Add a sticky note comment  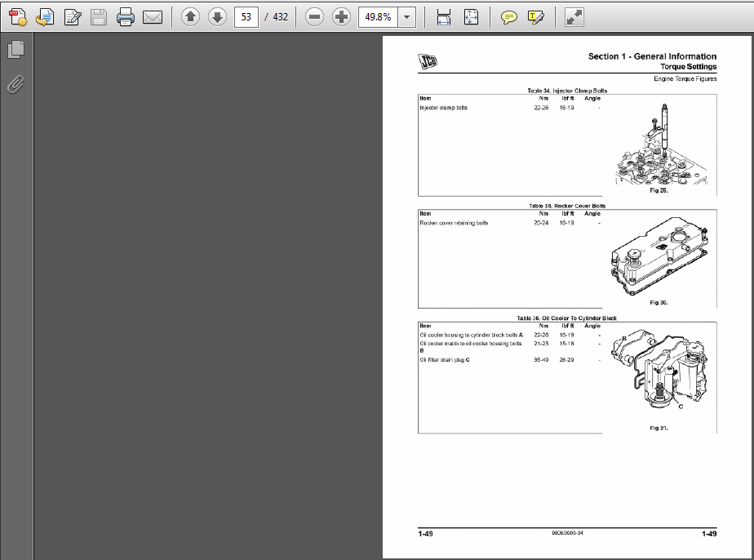pyautogui.click(x=508, y=18)
